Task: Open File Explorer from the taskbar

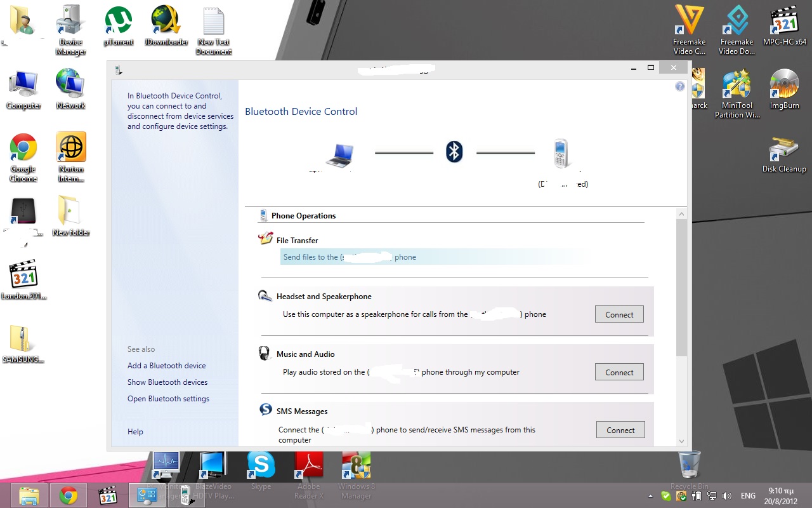Action: [x=28, y=495]
